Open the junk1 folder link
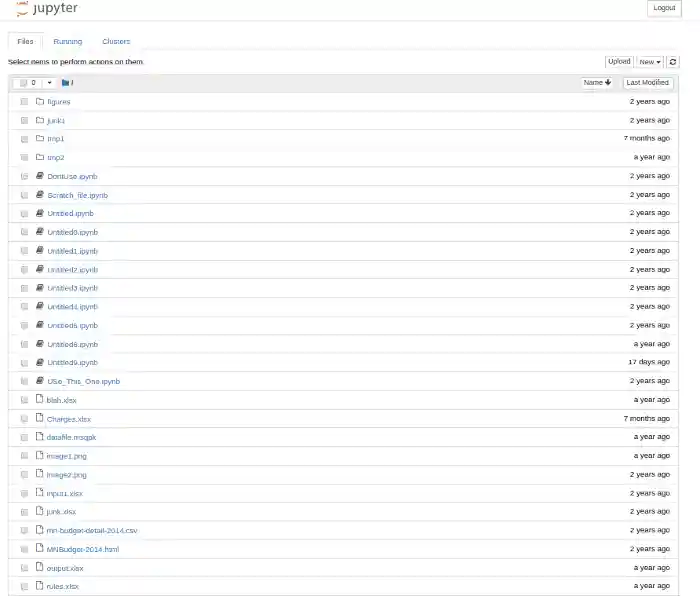Viewport: 700px width, 596px height. coord(56,121)
